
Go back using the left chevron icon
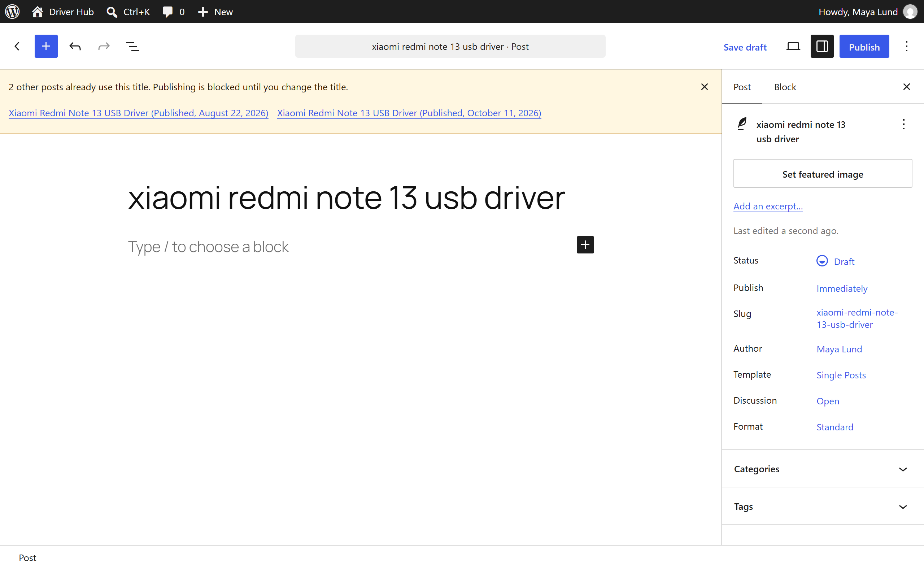pos(17,46)
